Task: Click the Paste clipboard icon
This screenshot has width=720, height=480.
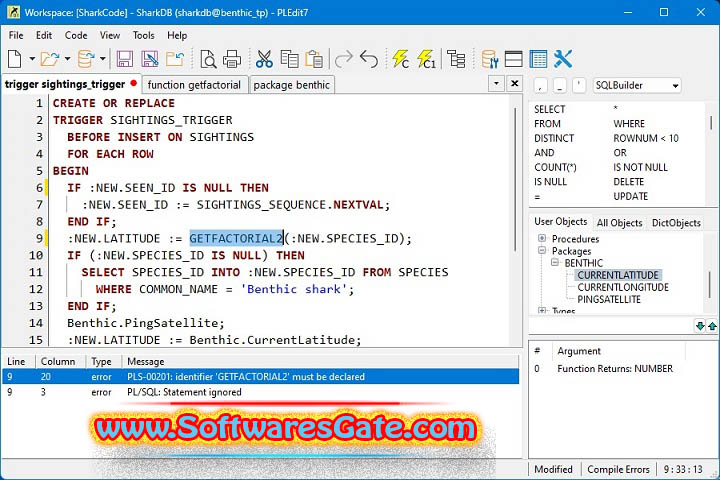Action: 315,59
